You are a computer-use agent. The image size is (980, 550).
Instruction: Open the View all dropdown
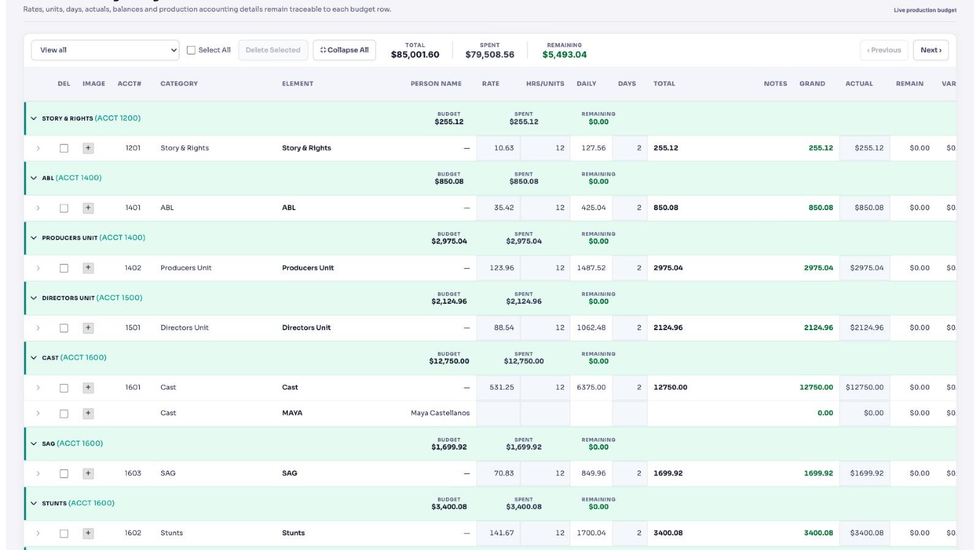coord(105,50)
